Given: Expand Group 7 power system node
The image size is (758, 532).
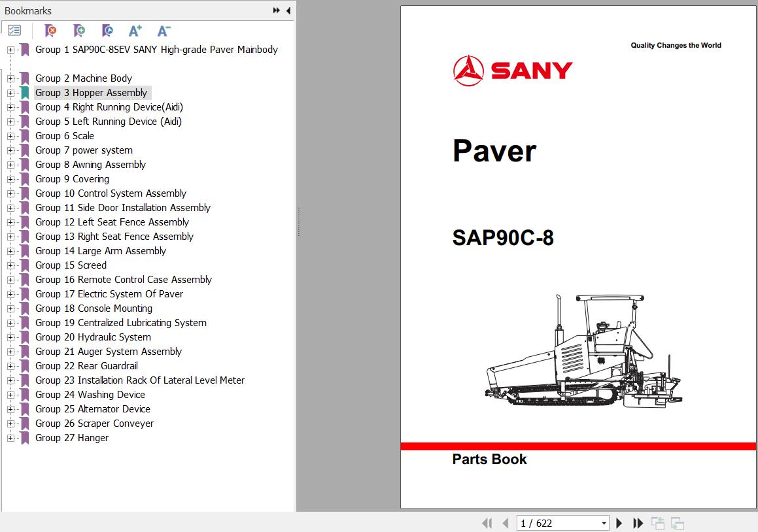Looking at the screenshot, I should (10, 150).
